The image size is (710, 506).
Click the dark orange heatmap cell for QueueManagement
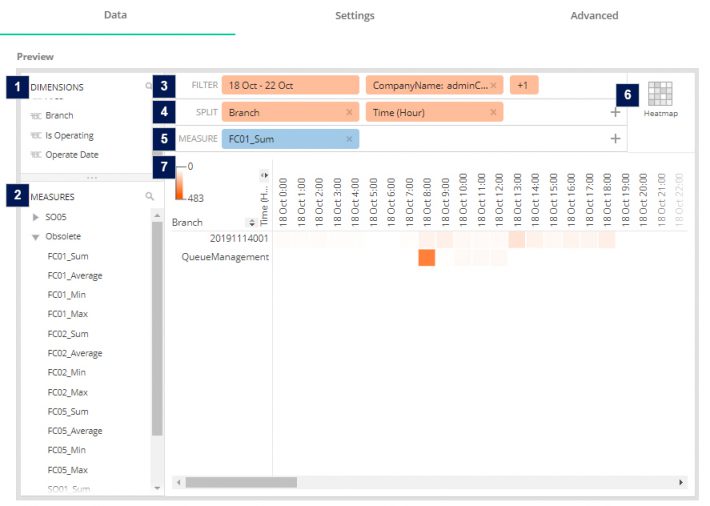(427, 257)
